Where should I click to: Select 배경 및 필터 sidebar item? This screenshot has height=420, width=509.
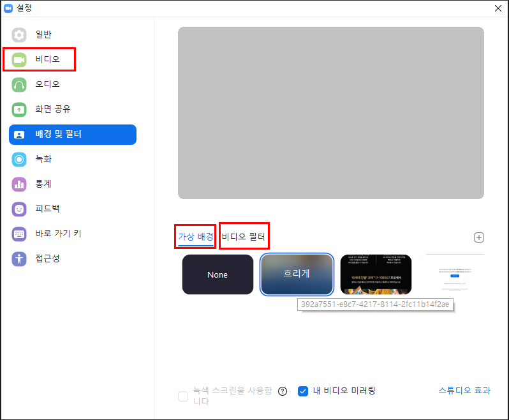pyautogui.click(x=73, y=135)
